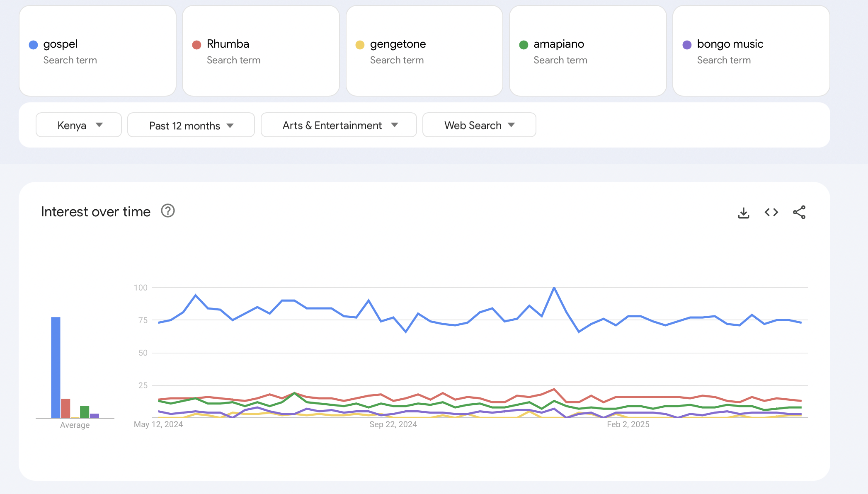Image resolution: width=868 pixels, height=494 pixels.
Task: Click the purple bongo music dot
Action: 687,45
